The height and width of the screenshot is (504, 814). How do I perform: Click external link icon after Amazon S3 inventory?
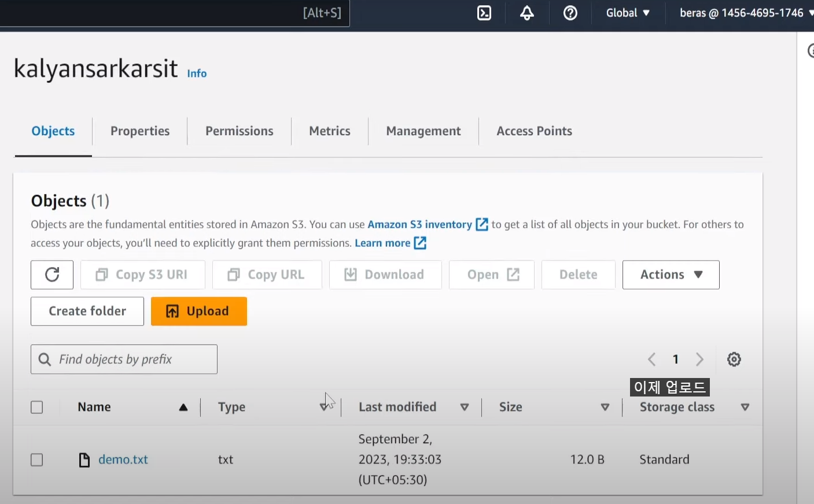click(481, 224)
